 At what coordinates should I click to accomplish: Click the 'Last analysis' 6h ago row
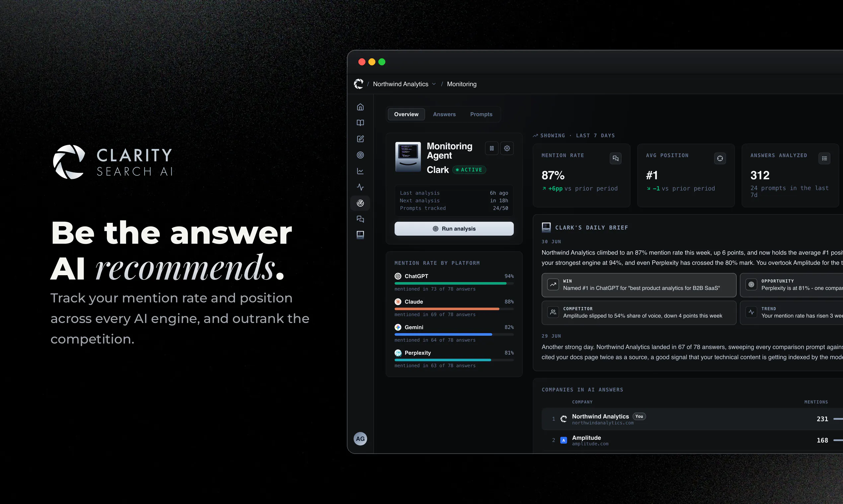point(454,193)
